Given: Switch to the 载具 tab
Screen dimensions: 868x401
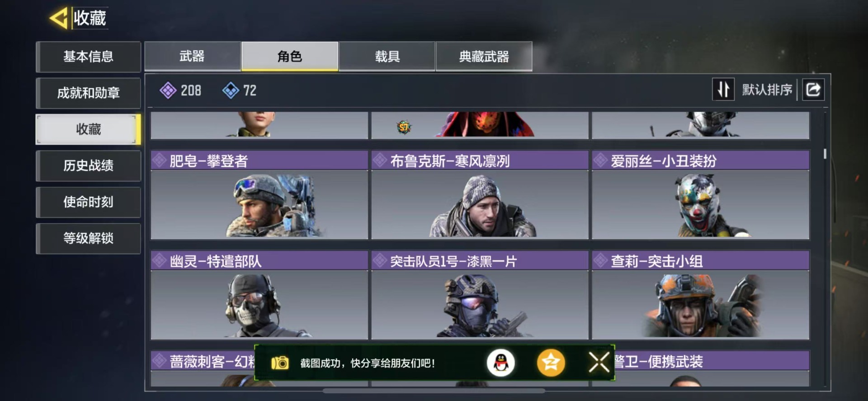Looking at the screenshot, I should pyautogui.click(x=387, y=57).
